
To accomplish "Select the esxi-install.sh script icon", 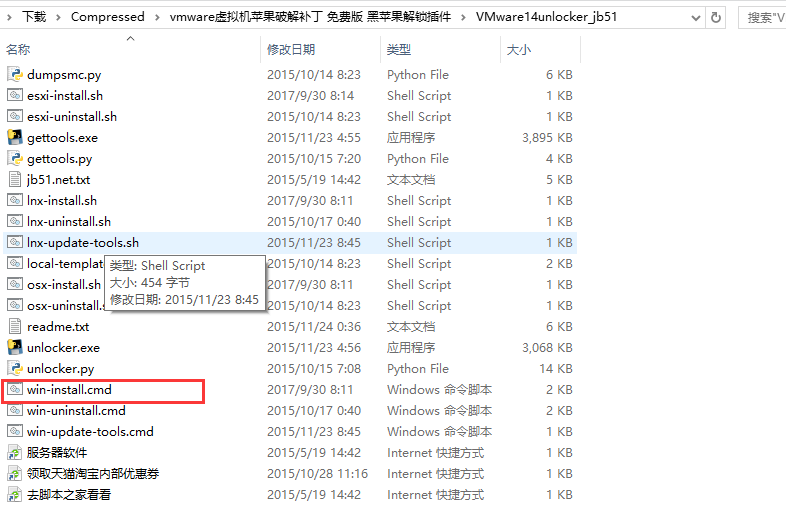I will pos(15,95).
